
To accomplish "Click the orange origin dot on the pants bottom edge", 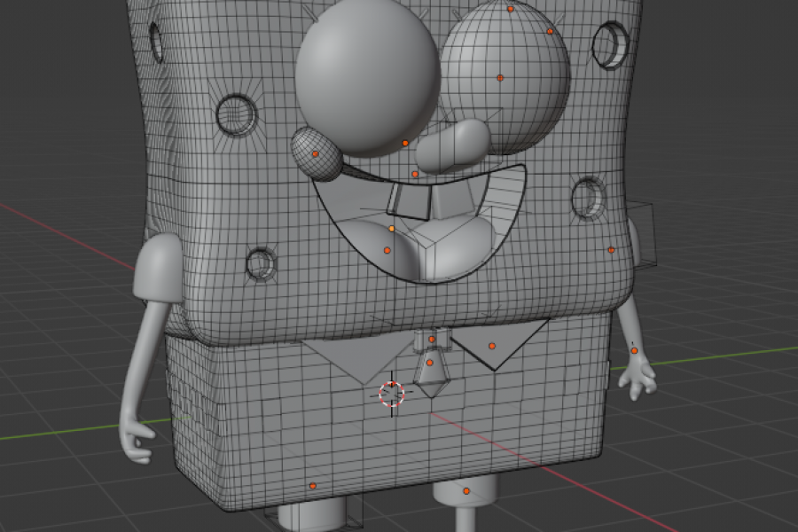I will [312, 486].
